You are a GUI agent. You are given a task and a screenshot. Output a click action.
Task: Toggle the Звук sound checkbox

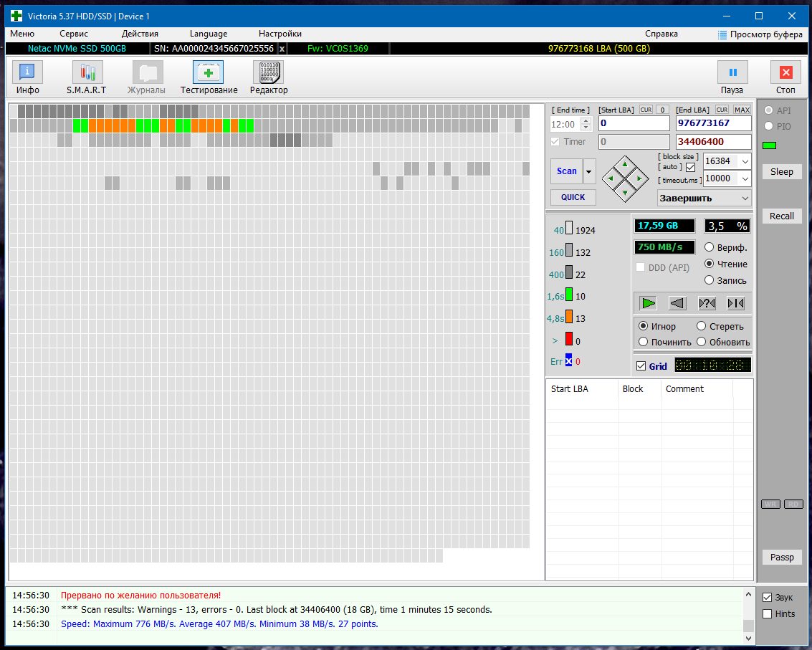(x=768, y=597)
